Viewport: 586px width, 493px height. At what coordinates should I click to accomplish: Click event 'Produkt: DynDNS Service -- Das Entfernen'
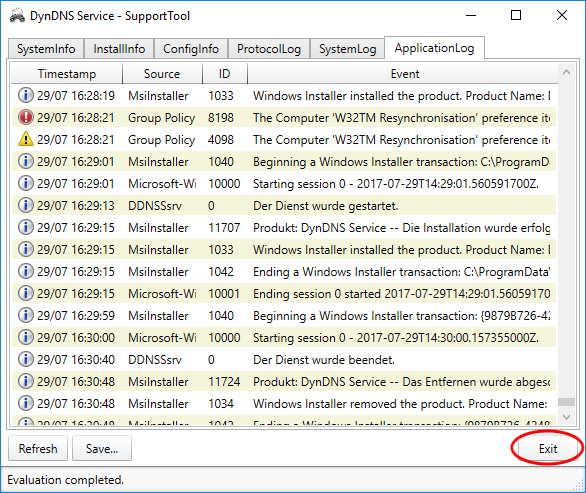point(401,382)
